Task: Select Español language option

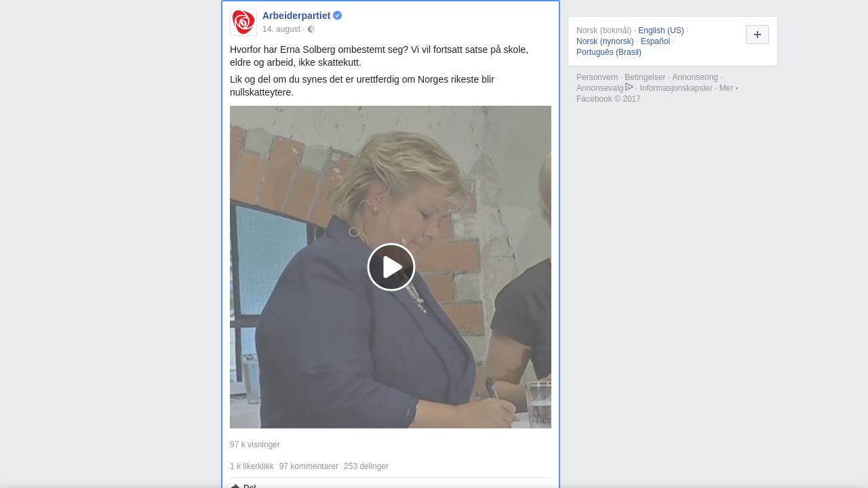Action: coord(655,41)
